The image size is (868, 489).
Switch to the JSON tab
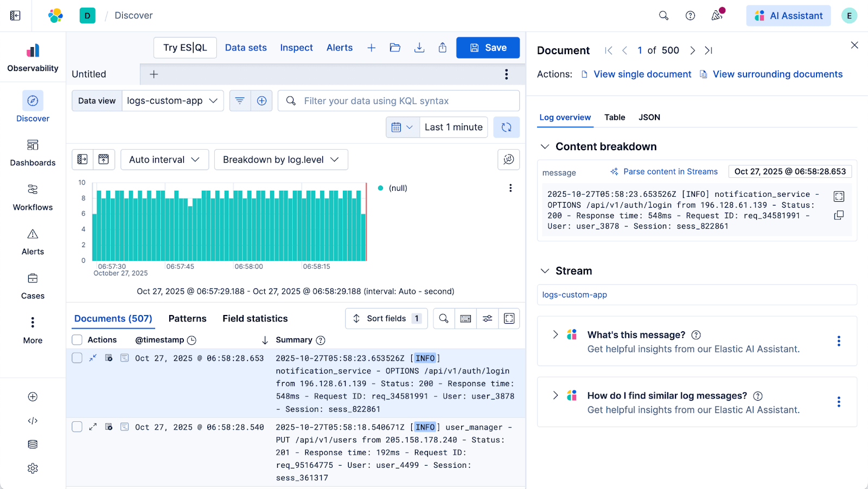649,118
